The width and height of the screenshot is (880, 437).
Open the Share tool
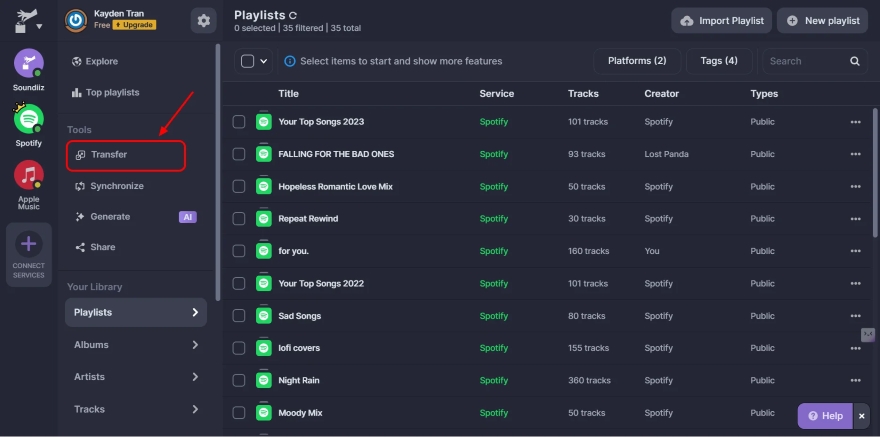click(x=95, y=247)
